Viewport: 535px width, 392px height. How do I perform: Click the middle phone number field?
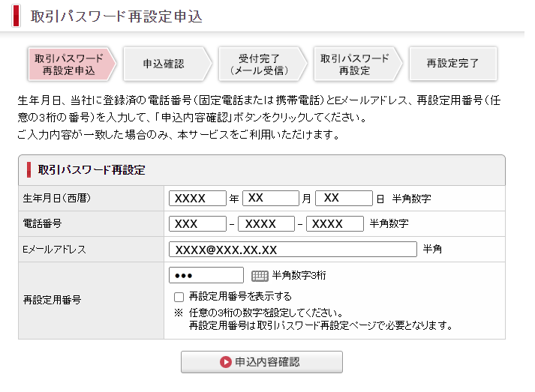pos(266,224)
